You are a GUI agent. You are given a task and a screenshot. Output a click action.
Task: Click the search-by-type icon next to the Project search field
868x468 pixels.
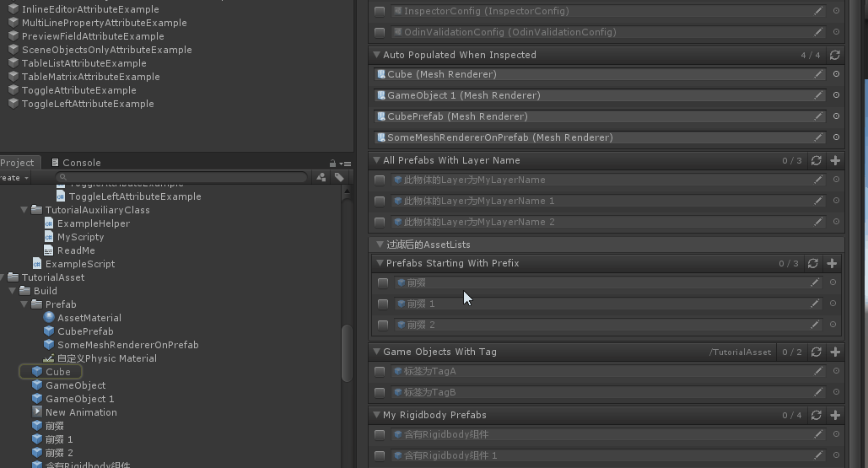tap(321, 177)
